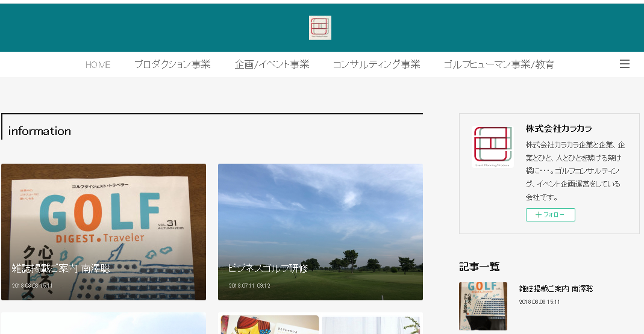Click the sidebar 雑誌掲載ご案内 南澤聡 link
This screenshot has height=334, width=644.
[x=556, y=289]
